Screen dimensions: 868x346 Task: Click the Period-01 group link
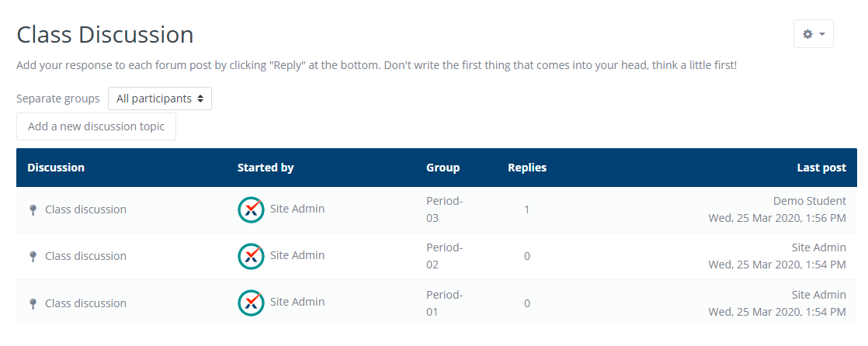tap(443, 303)
